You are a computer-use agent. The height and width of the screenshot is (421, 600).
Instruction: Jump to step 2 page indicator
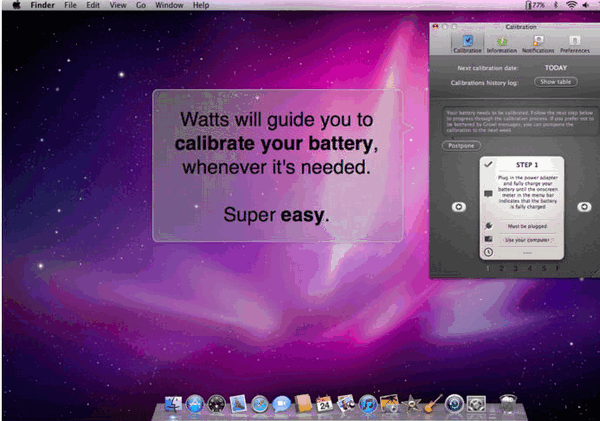501,268
